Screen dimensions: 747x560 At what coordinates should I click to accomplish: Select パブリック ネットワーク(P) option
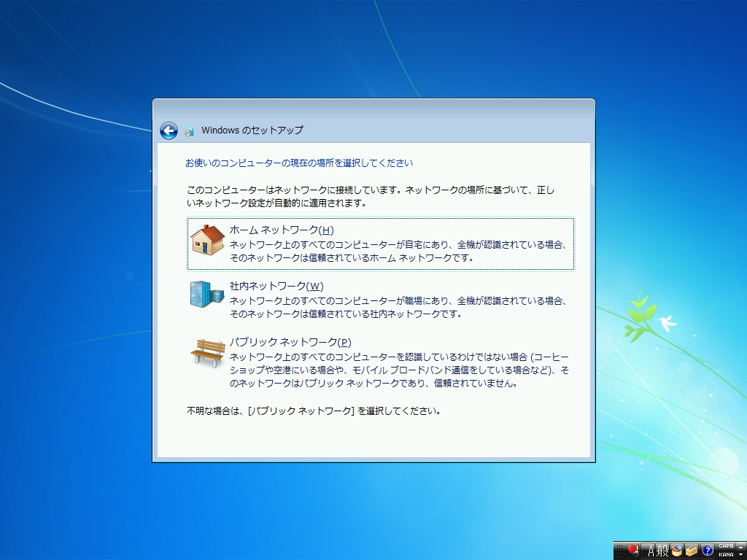pyautogui.click(x=381, y=362)
